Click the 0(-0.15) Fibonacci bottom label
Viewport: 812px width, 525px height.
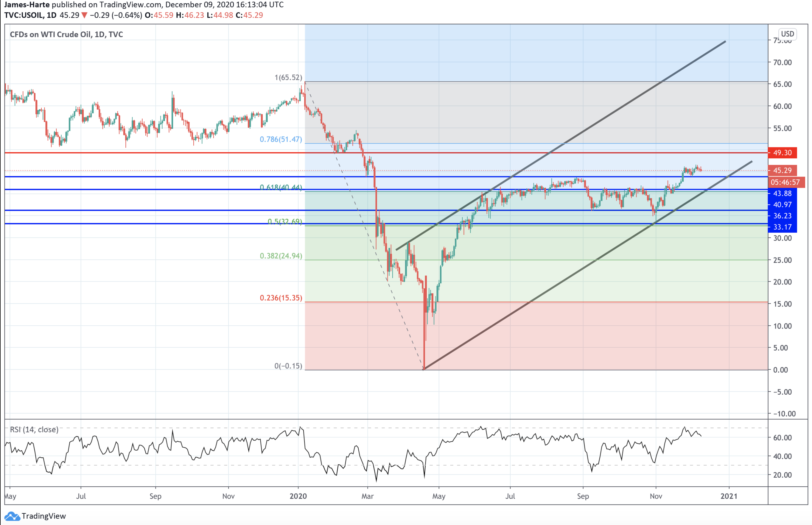pyautogui.click(x=288, y=366)
